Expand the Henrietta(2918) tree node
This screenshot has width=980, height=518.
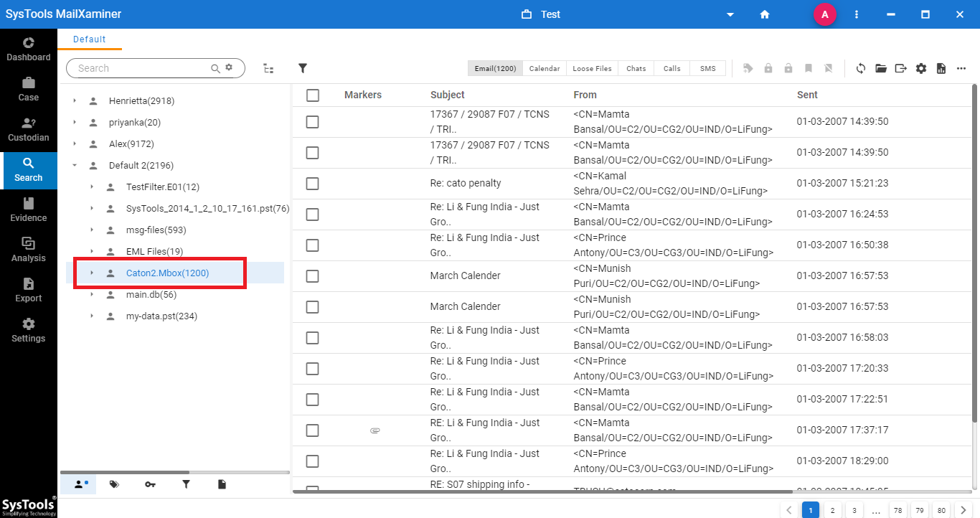pos(75,101)
